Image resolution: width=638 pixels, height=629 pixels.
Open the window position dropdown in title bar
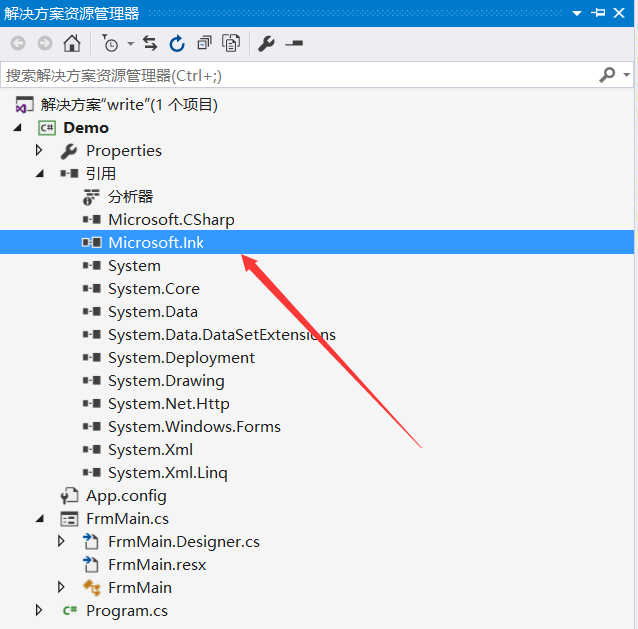click(576, 13)
